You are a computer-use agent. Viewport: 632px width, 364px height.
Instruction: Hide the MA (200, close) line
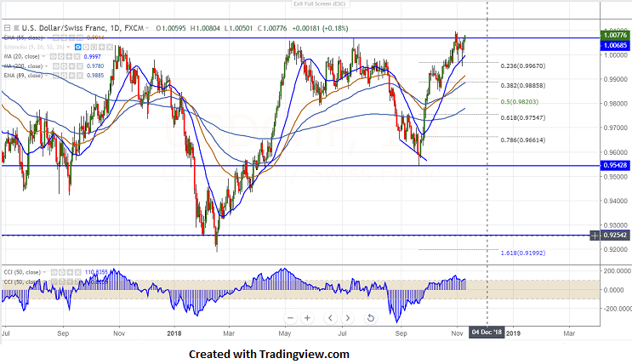click(55, 66)
